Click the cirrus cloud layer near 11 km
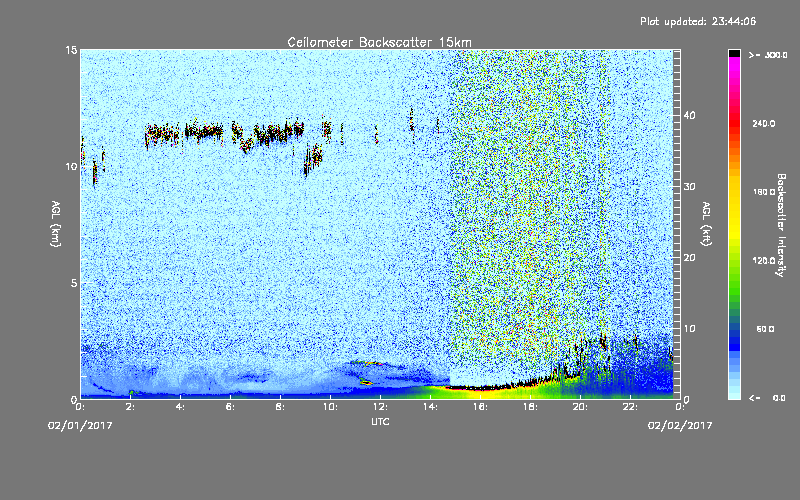The image size is (800, 500). (224, 134)
